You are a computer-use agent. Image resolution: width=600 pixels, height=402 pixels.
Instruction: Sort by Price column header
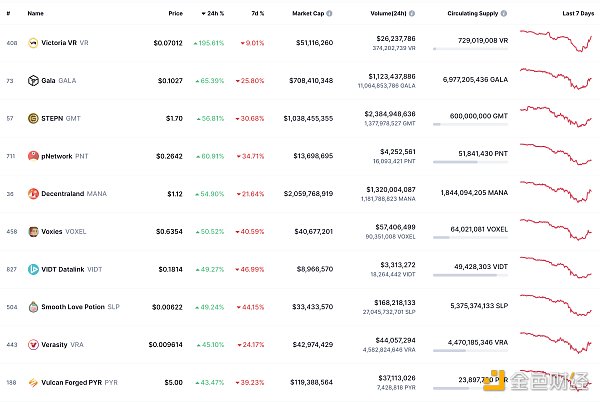click(x=175, y=14)
